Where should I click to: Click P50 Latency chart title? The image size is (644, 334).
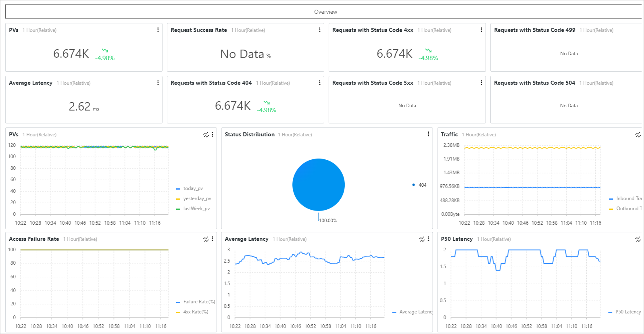pos(457,239)
